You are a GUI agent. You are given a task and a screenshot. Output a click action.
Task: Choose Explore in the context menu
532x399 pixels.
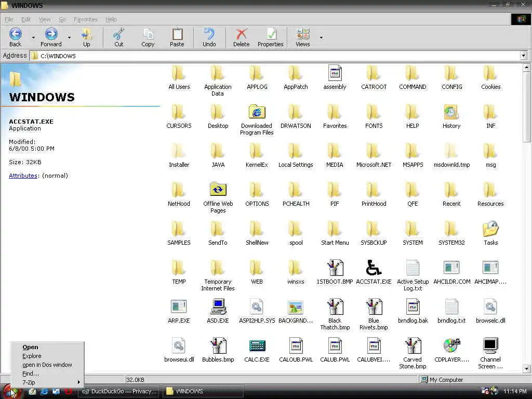point(47,356)
